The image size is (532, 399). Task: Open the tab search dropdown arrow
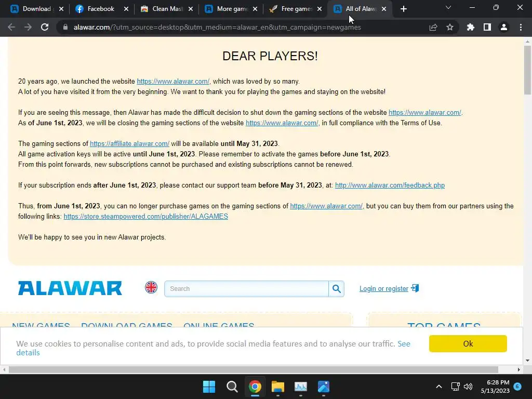(x=448, y=7)
